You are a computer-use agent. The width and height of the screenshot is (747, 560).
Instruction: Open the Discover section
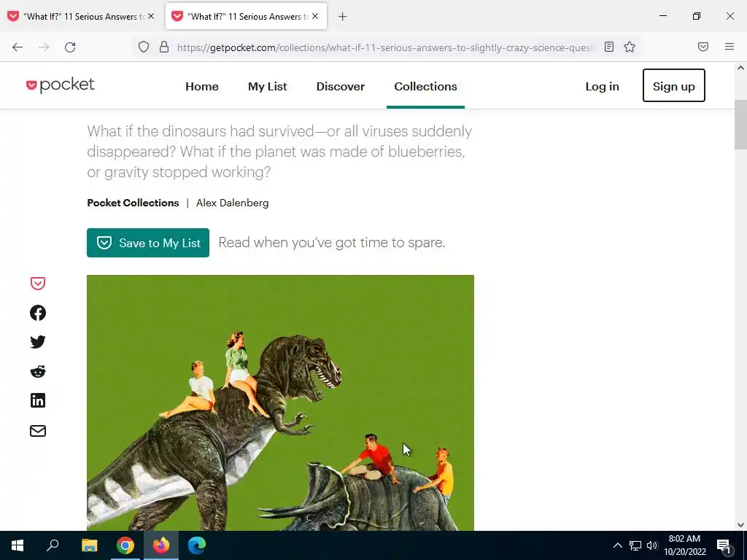pyautogui.click(x=341, y=86)
